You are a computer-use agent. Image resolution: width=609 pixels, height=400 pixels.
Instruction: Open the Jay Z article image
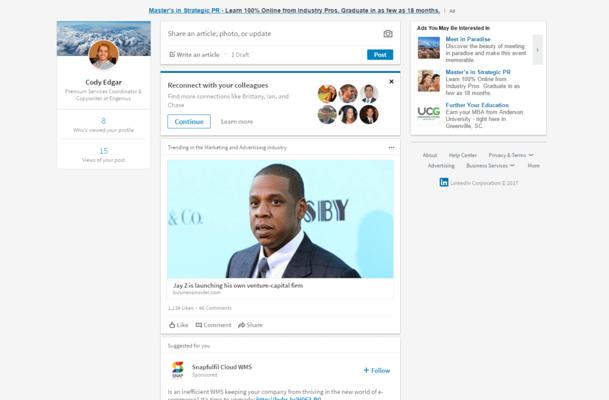(x=280, y=218)
